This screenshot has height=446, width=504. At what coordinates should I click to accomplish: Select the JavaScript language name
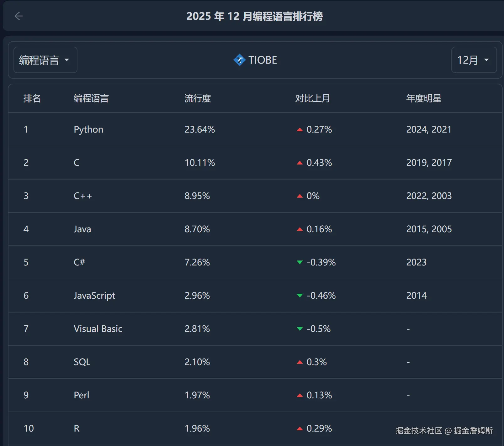94,296
